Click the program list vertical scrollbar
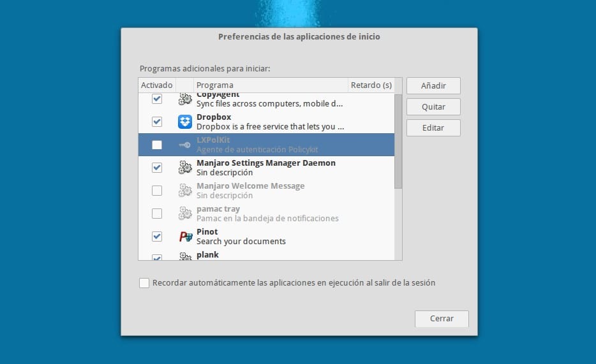596x364 pixels. point(398,142)
